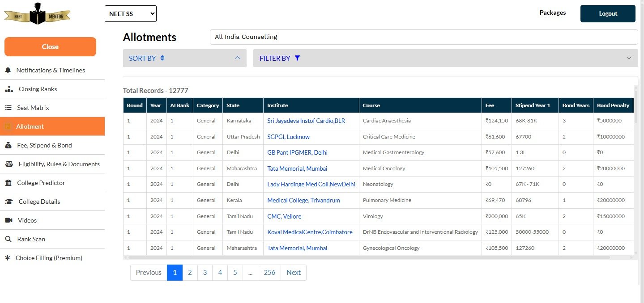Click the NEET Mentor logo
Image resolution: width=644 pixels, height=303 pixels.
37,14
